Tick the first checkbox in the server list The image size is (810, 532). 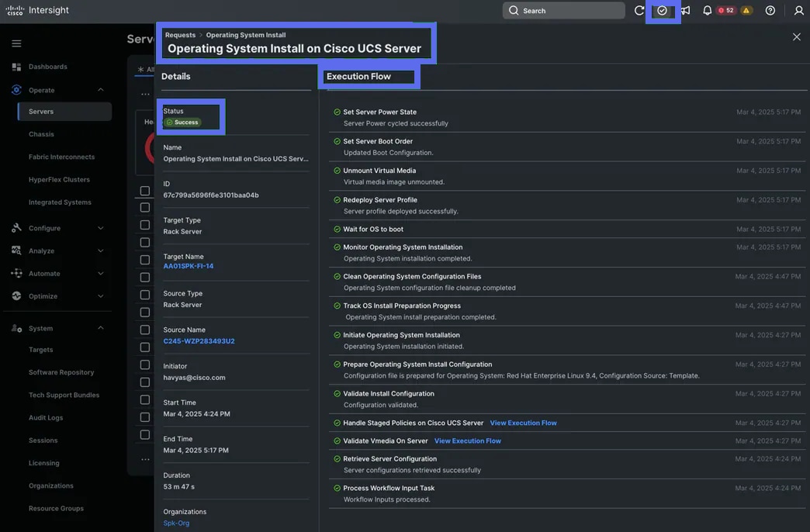click(145, 191)
